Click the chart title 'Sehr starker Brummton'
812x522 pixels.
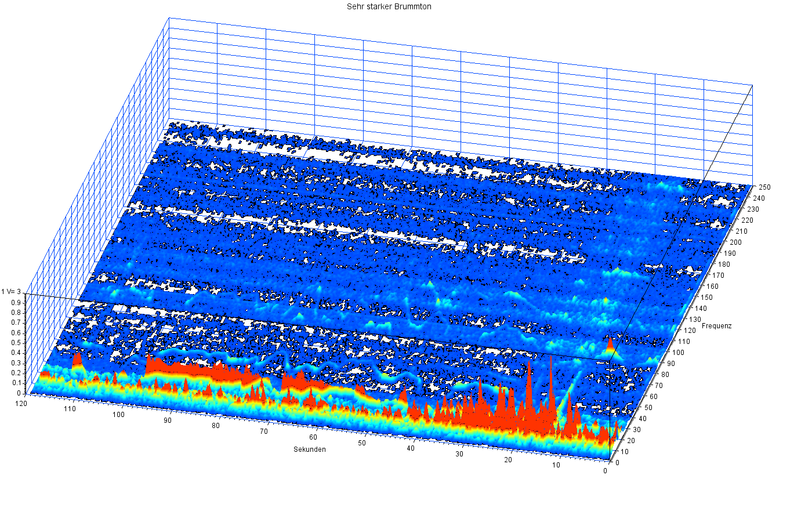click(389, 7)
